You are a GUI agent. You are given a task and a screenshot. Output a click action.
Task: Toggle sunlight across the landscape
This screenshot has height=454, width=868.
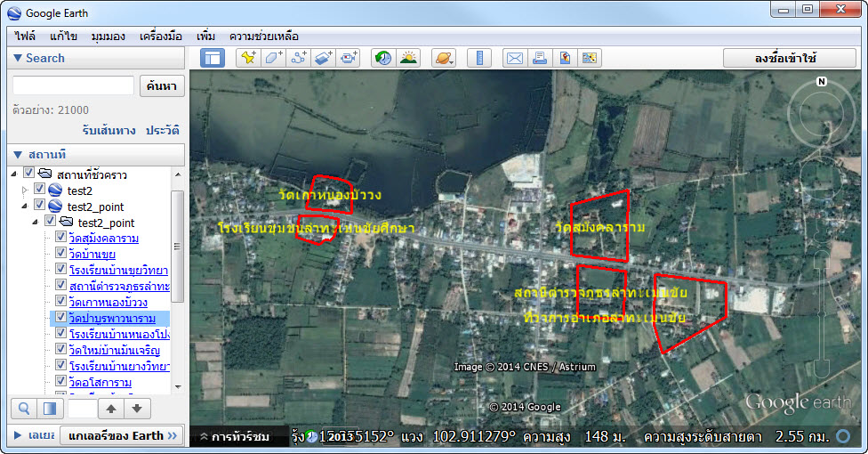(x=408, y=58)
